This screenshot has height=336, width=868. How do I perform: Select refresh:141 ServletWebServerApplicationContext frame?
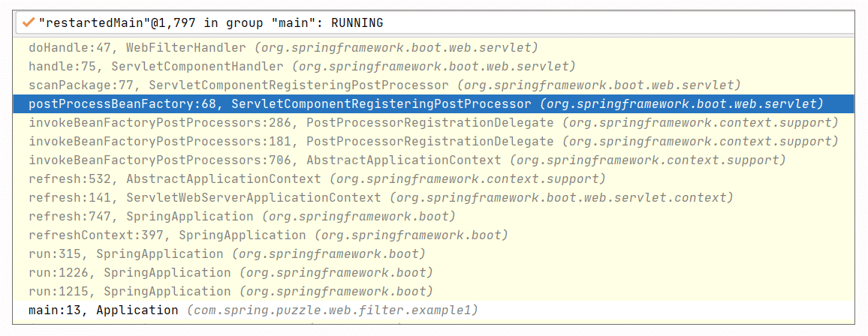pos(436,198)
